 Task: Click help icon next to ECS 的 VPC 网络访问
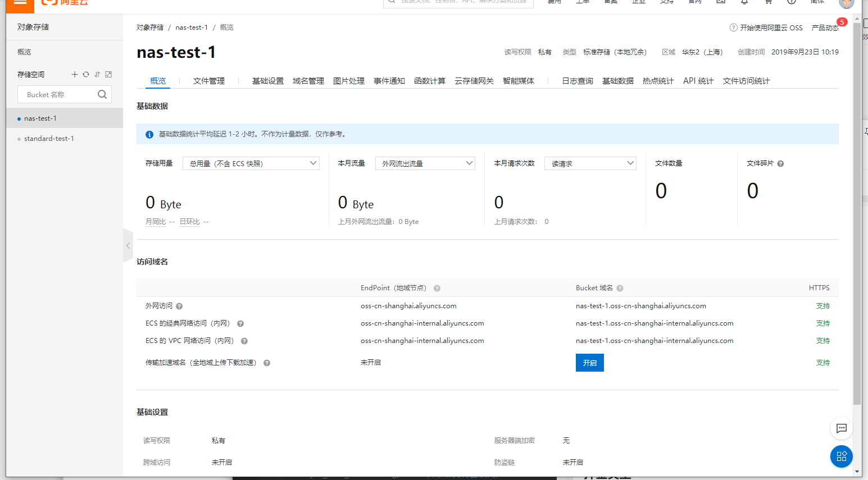pyautogui.click(x=244, y=341)
